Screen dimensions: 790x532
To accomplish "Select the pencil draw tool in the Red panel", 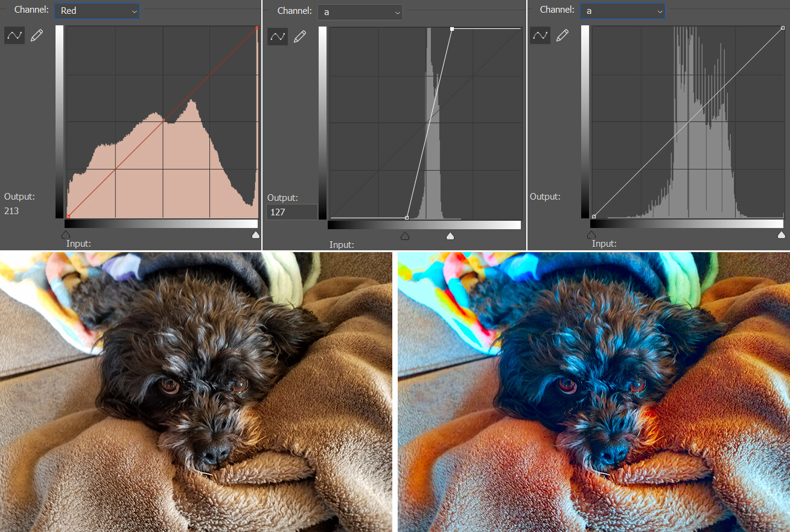I will 37,36.
